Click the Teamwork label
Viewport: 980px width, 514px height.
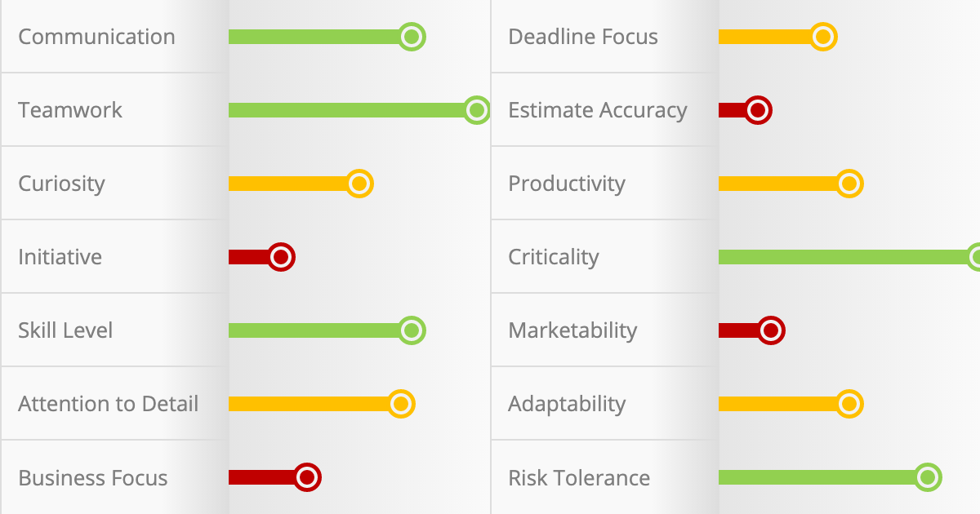(x=70, y=110)
